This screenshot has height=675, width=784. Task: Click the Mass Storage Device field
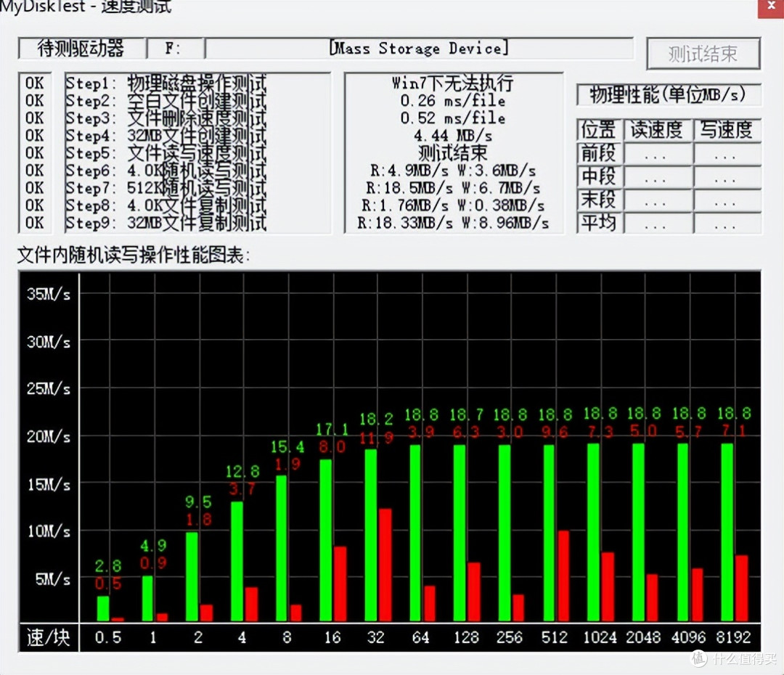click(x=419, y=49)
